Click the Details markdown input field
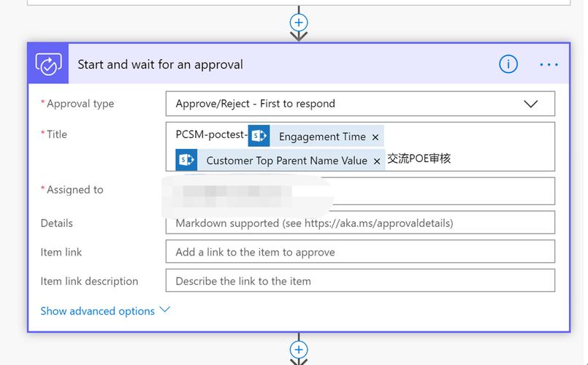This screenshot has height=365, width=588. tap(360, 223)
